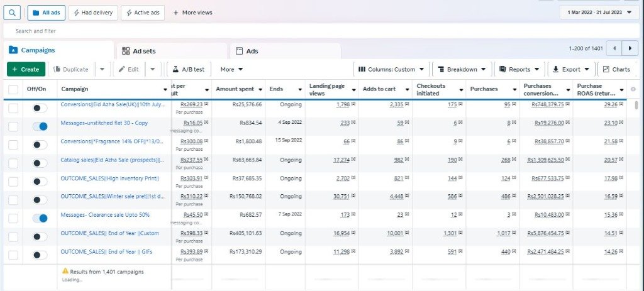
Task: Select checkbox for Messages-unstitched flat 30 row
Action: (13, 126)
